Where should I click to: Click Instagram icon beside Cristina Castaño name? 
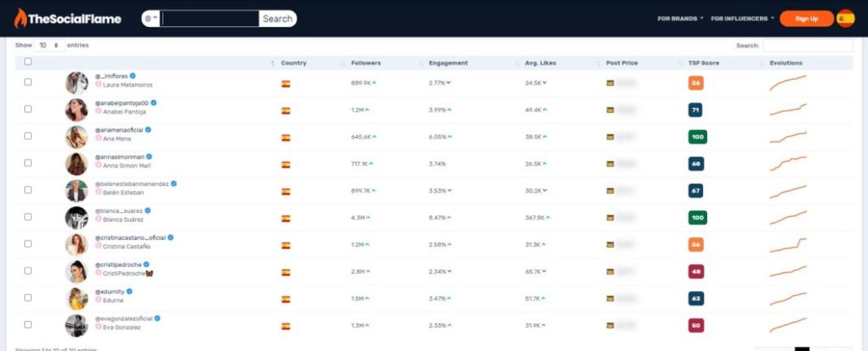click(98, 245)
